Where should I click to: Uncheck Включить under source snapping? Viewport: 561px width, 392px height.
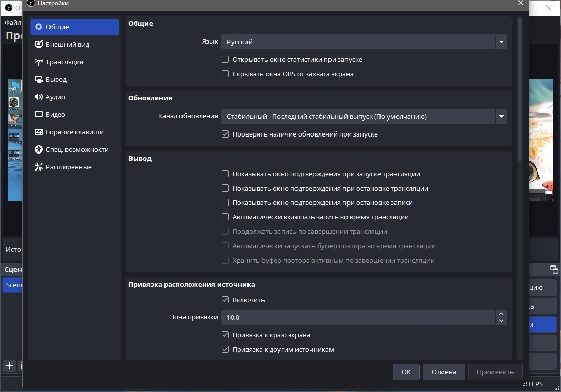(x=225, y=300)
